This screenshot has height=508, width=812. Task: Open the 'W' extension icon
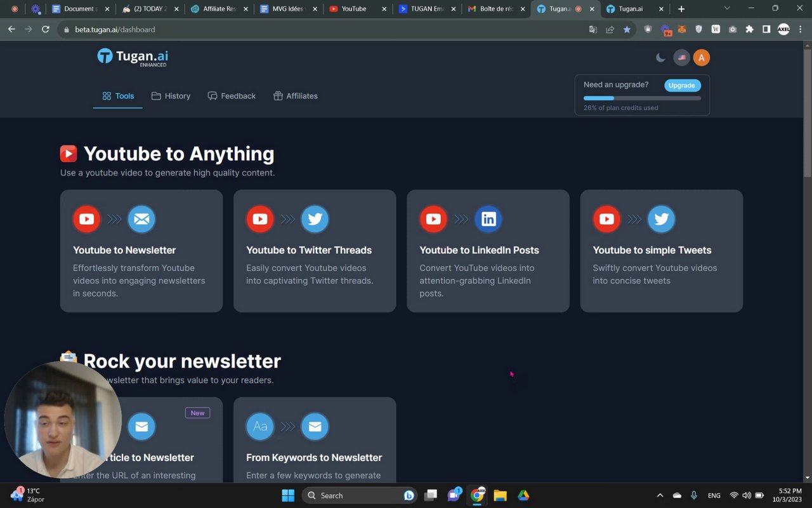pyautogui.click(x=716, y=29)
